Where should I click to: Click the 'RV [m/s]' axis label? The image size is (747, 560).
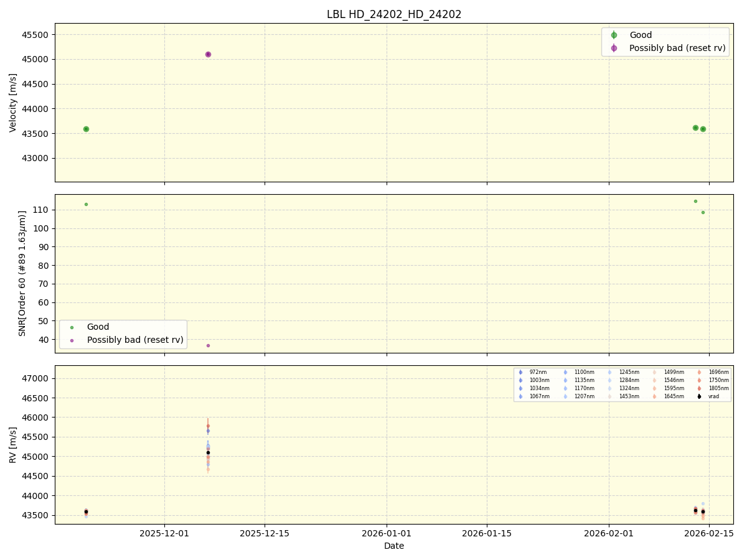(13, 444)
